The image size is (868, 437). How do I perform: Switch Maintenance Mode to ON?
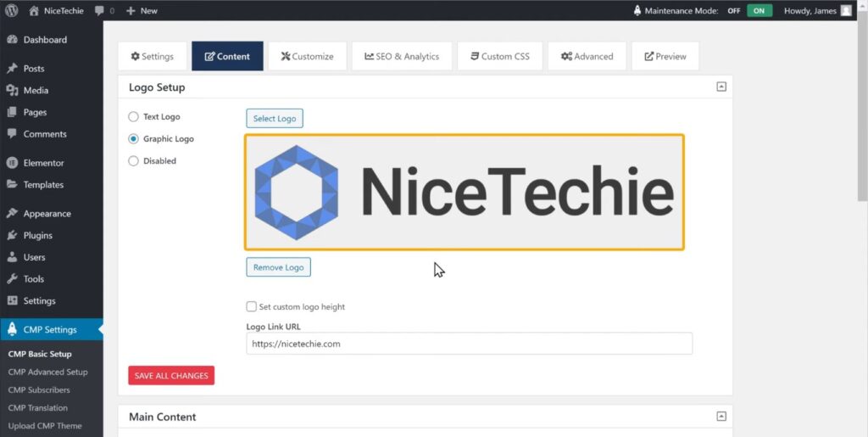point(759,10)
